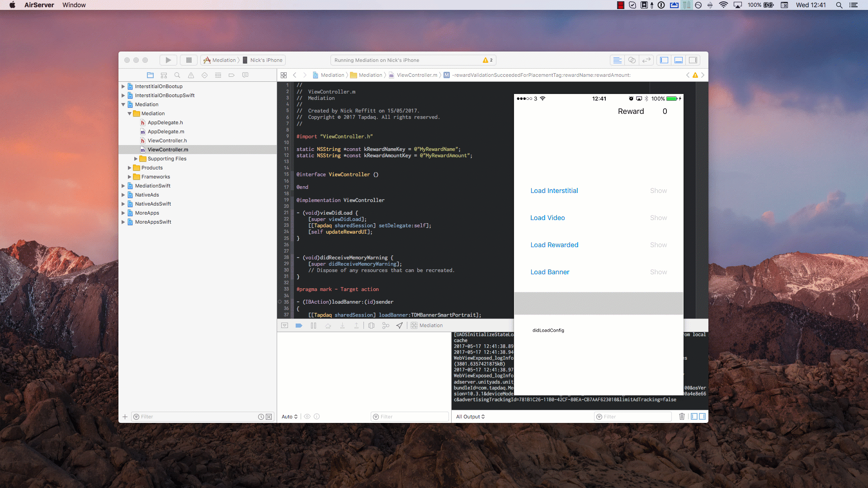Open the Debug Memory Graph
The width and height of the screenshot is (868, 488).
[x=386, y=325]
